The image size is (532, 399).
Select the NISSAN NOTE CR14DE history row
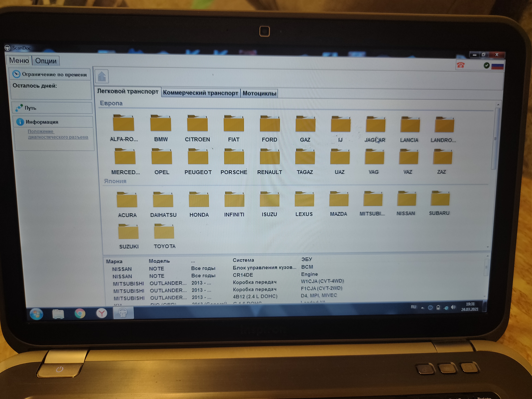click(243, 275)
